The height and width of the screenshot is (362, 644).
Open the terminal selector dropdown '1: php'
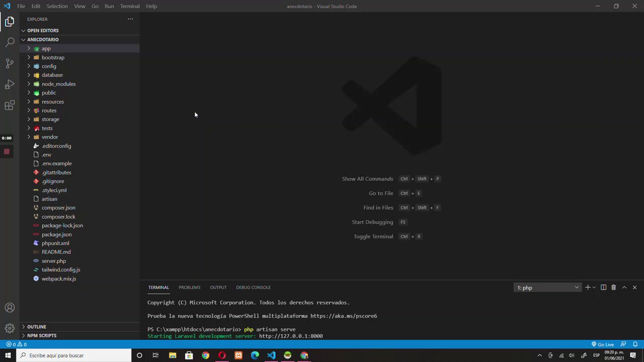point(548,288)
